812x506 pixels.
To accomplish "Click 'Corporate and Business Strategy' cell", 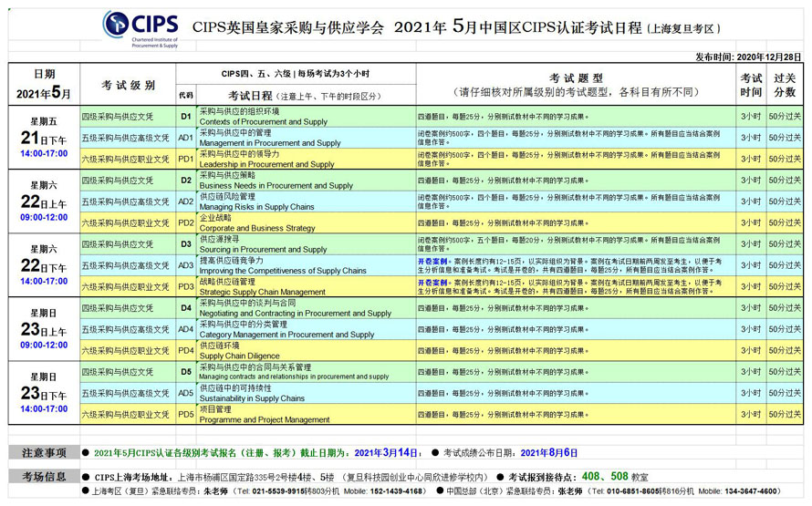I will (307, 222).
